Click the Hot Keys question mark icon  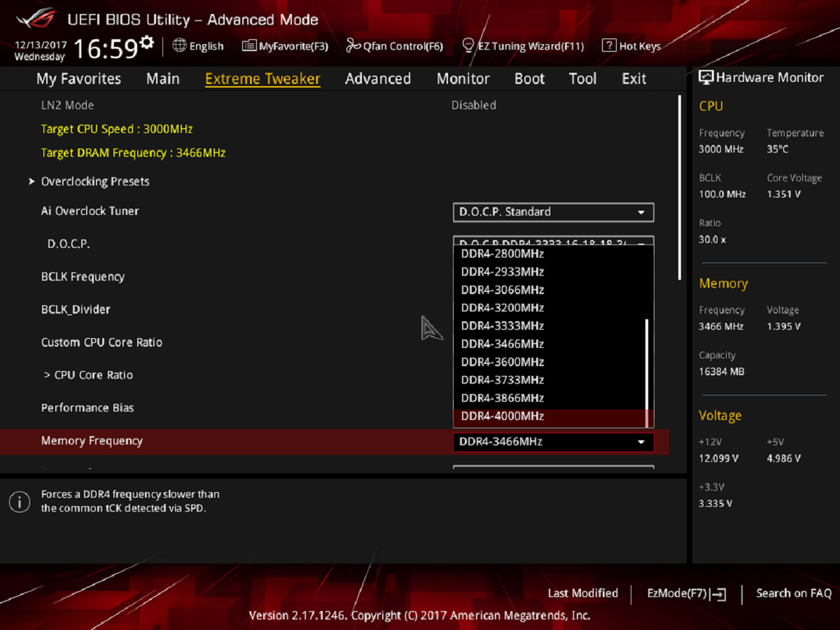(x=608, y=46)
